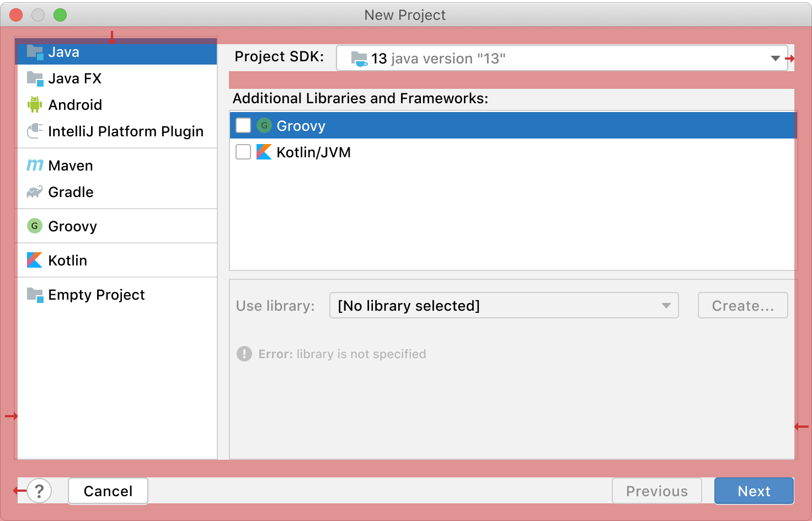812x521 pixels.
Task: Click the Previous button
Action: pyautogui.click(x=656, y=491)
